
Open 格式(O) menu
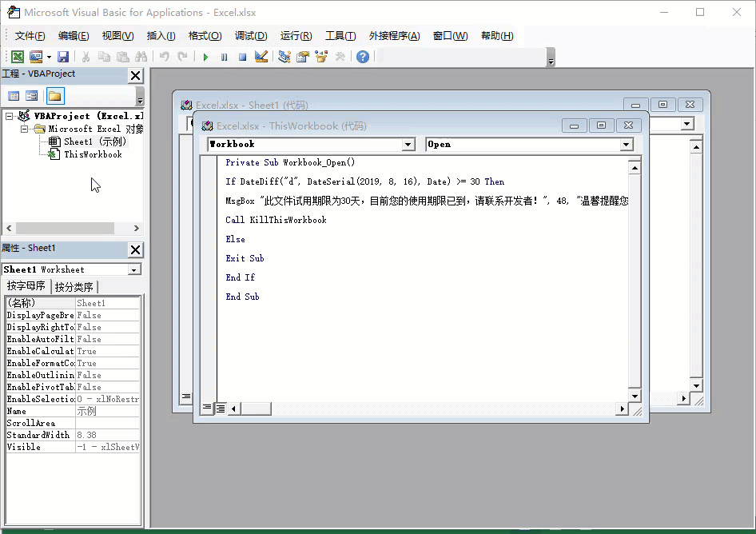(x=205, y=36)
